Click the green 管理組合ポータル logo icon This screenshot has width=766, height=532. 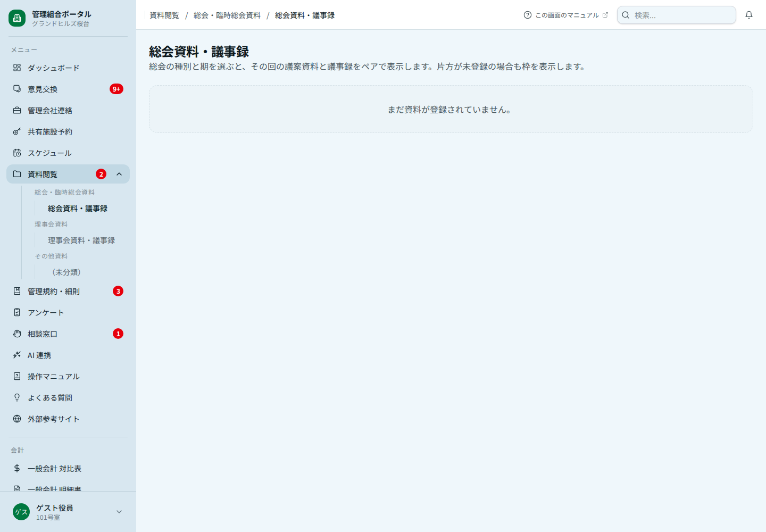(x=17, y=18)
